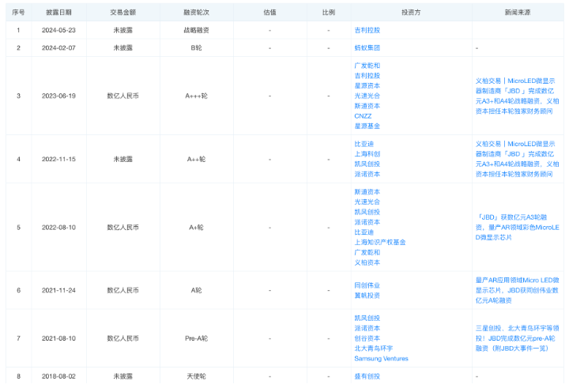
Task: Open 凯风创投 in the Pre-A轮 row
Action: click(x=367, y=318)
